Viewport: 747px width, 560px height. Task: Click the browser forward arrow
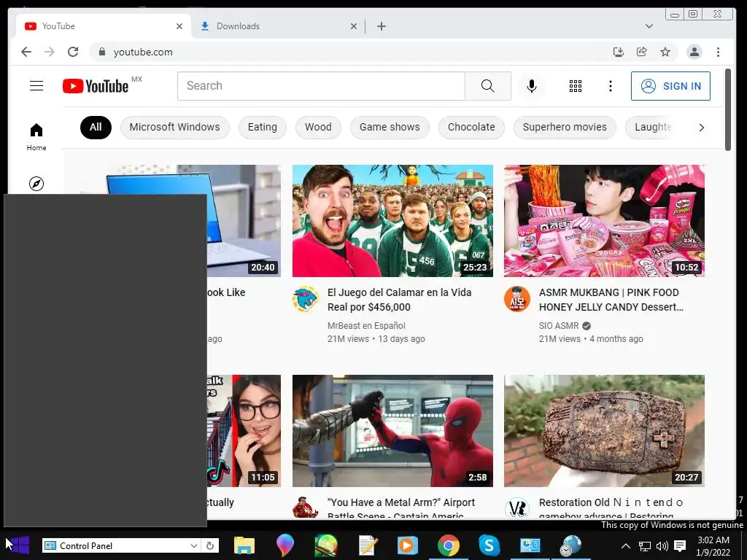coord(50,52)
